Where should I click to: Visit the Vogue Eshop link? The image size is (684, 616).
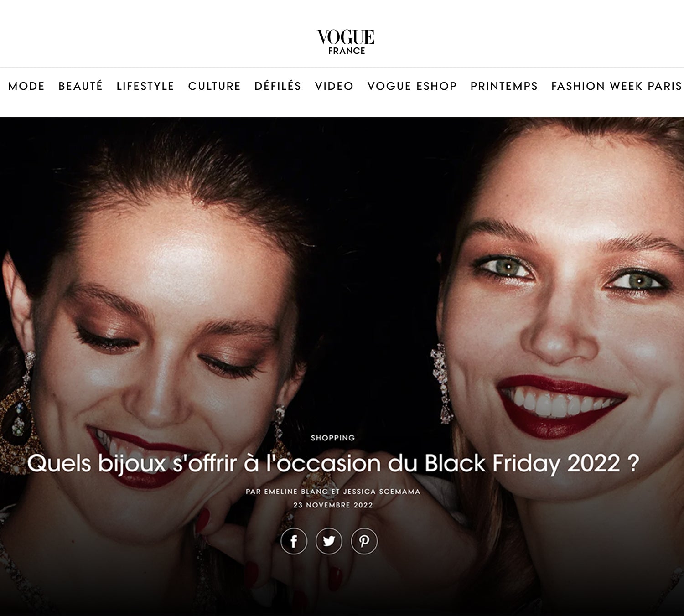click(412, 86)
